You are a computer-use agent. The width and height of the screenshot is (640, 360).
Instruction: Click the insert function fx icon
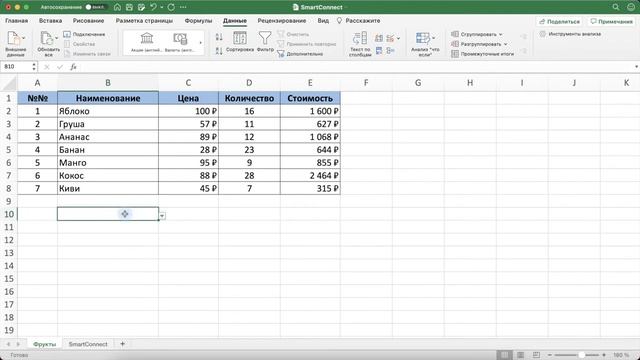73,67
